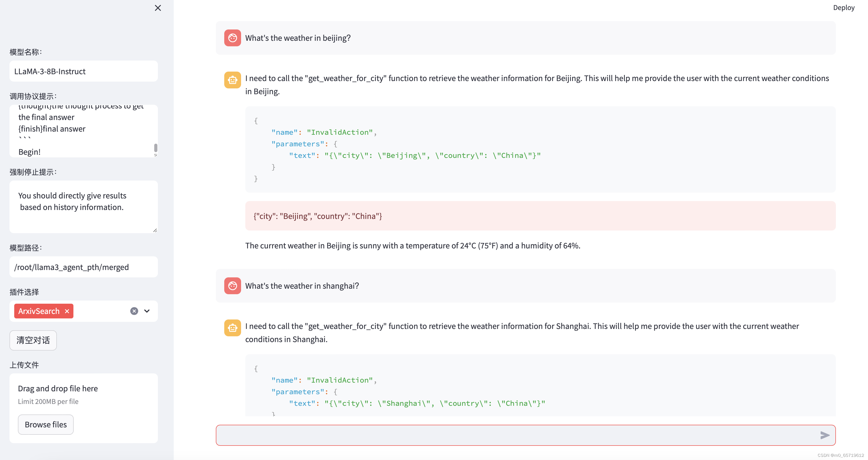Open the Deploy menu
Screen dimensions: 868x460
click(844, 7)
